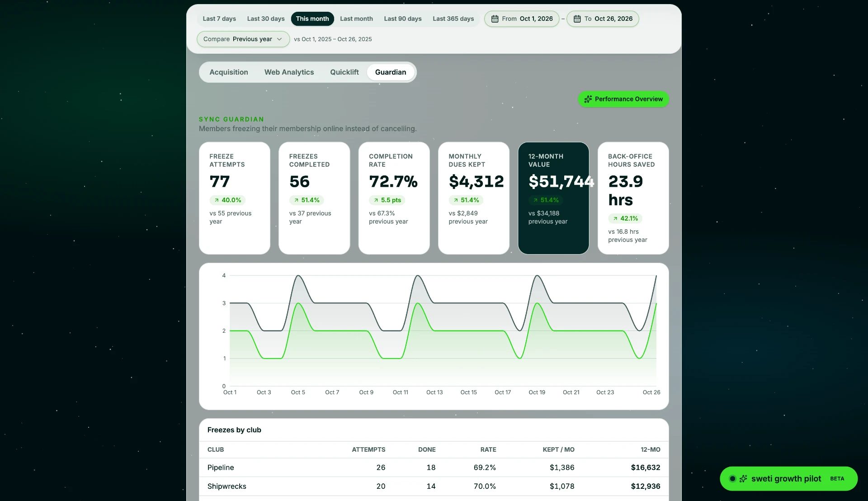Click the To date calendar icon
The image size is (868, 501).
point(577,19)
